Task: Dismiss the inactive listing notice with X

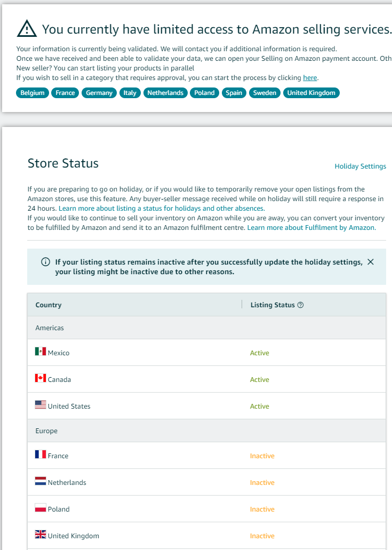Action: click(371, 262)
